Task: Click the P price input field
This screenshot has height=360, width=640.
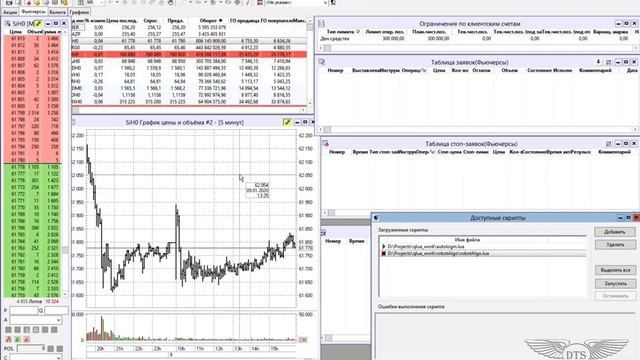Action: (x=24, y=311)
